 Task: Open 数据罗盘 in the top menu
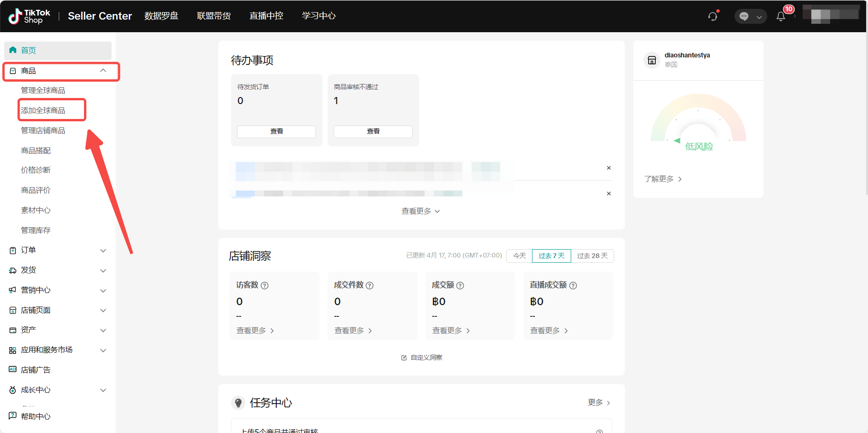[161, 15]
